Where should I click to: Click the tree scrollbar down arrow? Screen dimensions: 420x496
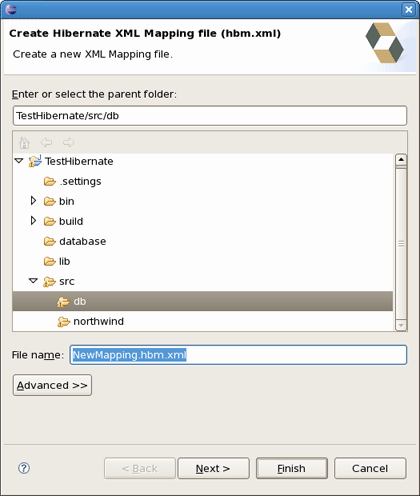coord(401,325)
